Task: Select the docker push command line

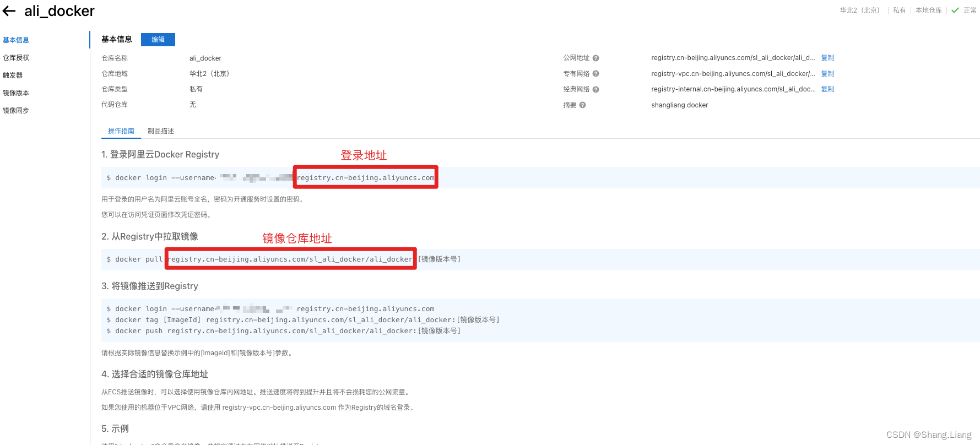Action: pos(284,331)
